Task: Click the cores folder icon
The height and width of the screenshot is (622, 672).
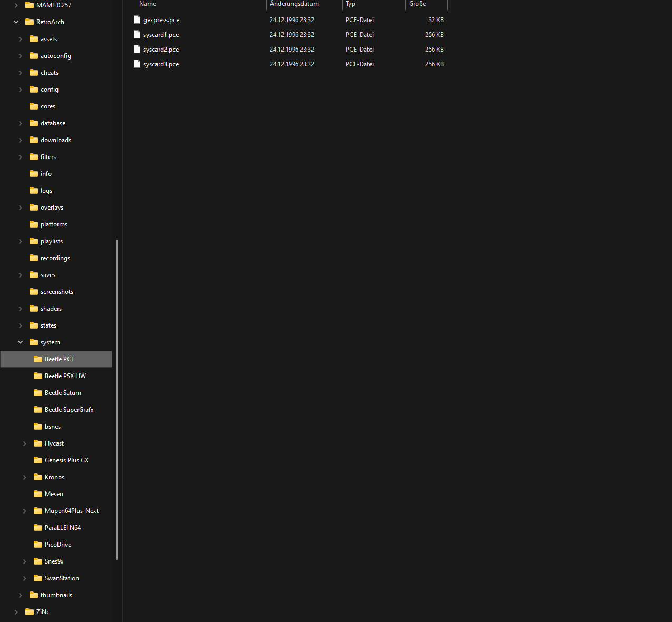Action: [34, 106]
